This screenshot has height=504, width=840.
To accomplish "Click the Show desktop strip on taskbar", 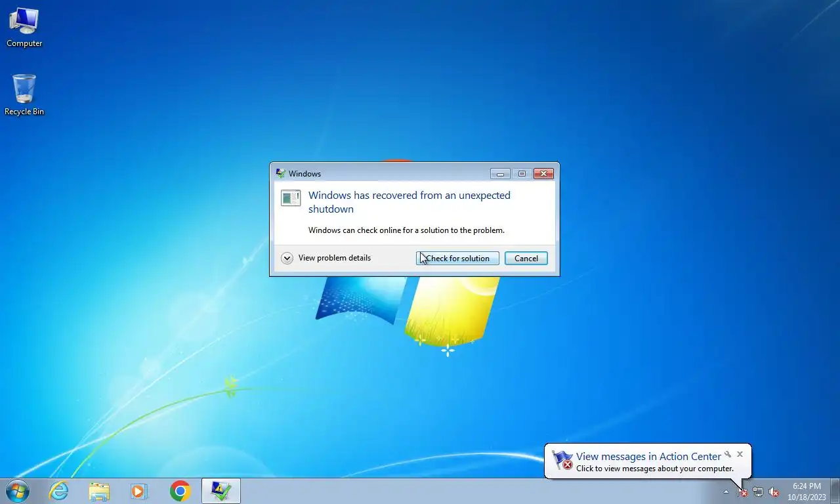I will [x=835, y=492].
